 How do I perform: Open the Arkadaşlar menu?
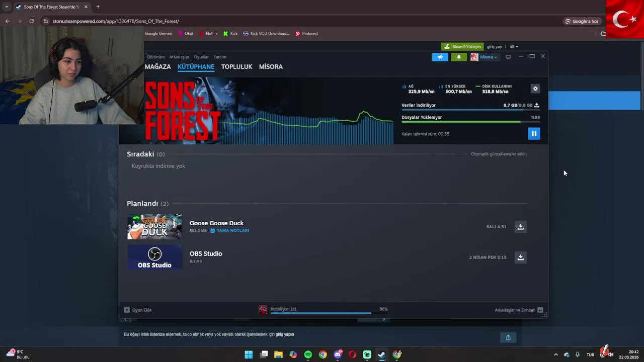click(179, 57)
